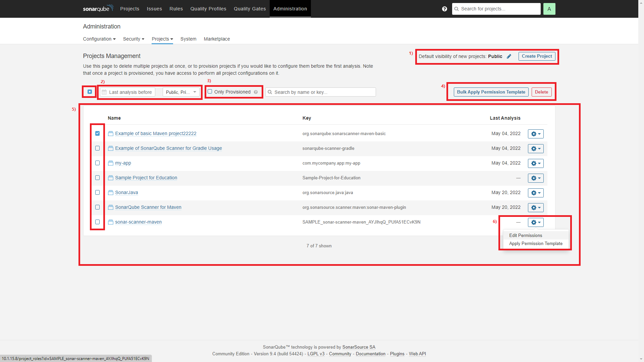Image resolution: width=644 pixels, height=362 pixels.
Task: Focus the Search by name or key field
Action: tap(321, 92)
